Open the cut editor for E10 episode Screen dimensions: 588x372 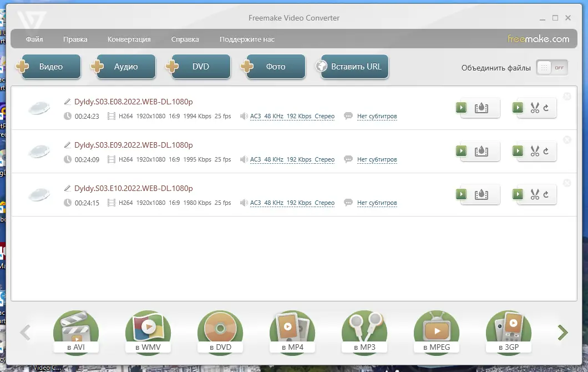click(x=534, y=194)
